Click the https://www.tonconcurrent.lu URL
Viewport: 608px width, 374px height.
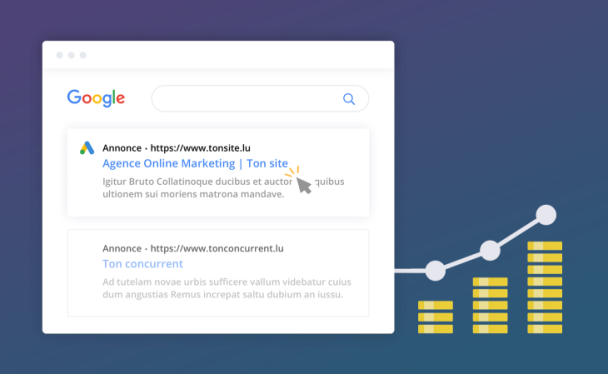tap(217, 248)
